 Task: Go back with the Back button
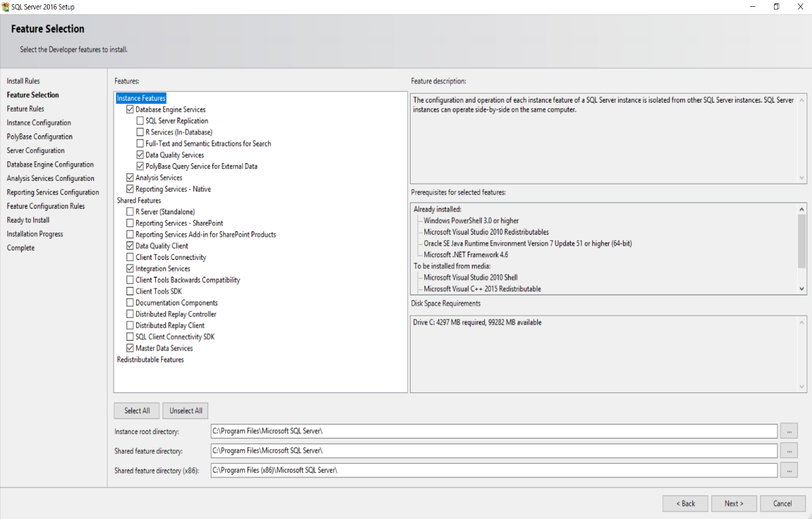click(685, 503)
